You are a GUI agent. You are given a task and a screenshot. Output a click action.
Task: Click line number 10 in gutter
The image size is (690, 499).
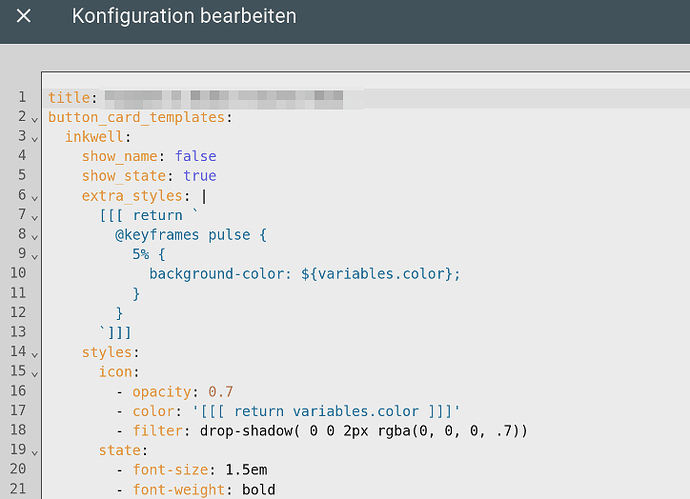pos(18,273)
